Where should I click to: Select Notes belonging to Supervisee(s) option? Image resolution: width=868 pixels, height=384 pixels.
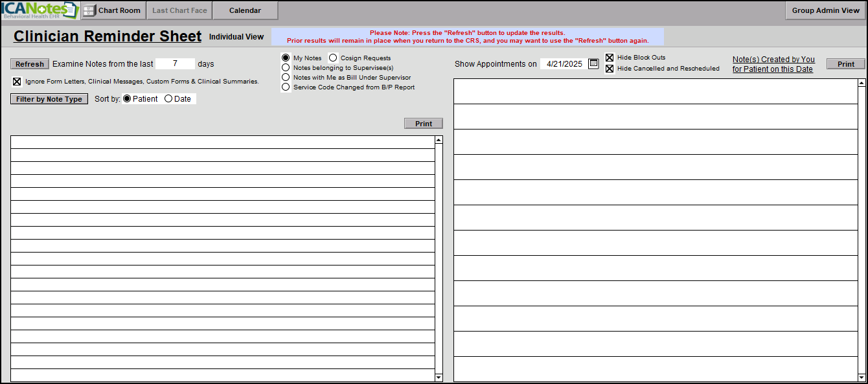tap(286, 67)
